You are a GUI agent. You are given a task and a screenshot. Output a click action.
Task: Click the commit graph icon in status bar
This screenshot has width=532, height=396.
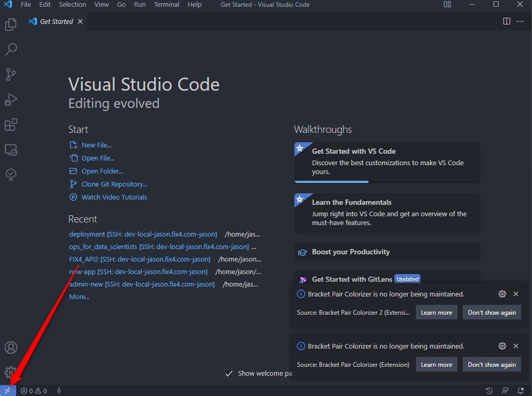point(59,391)
